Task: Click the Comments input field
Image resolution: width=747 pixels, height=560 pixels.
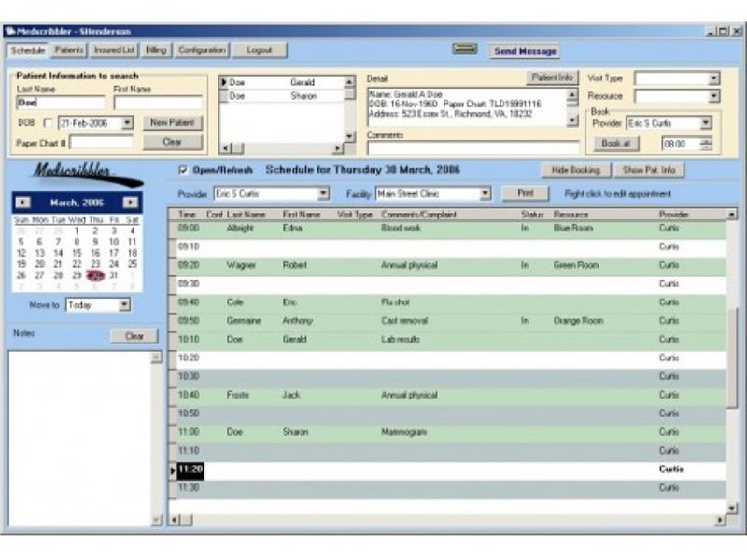Action: pos(473,148)
